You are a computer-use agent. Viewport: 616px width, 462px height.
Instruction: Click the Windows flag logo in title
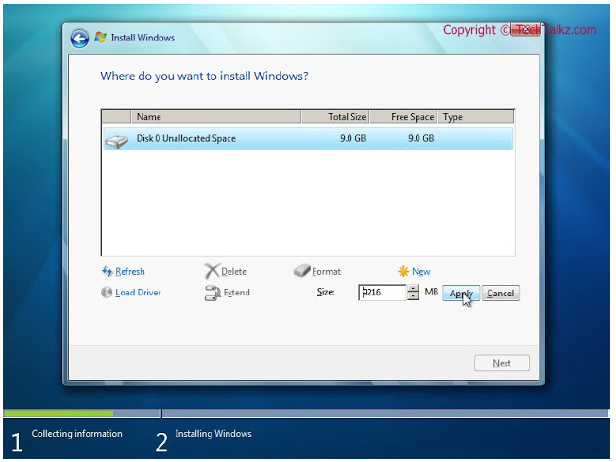click(101, 37)
